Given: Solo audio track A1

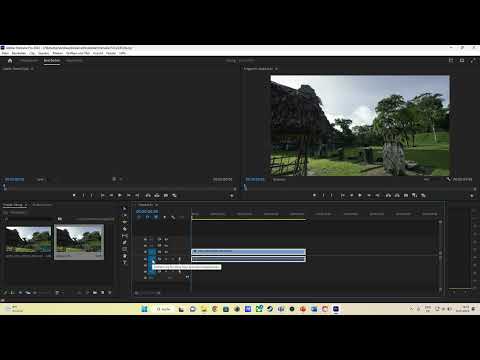Looking at the screenshot, I should coord(173,259).
